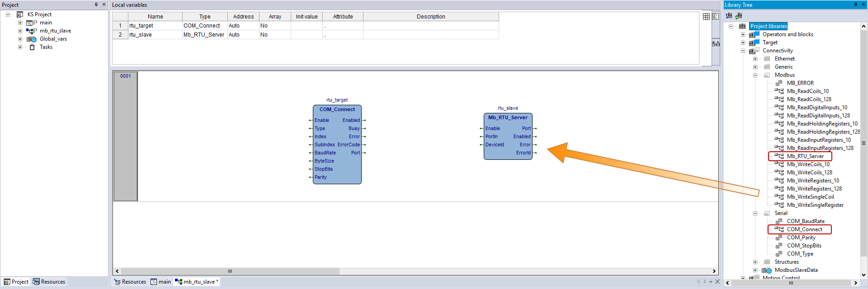868x289 pixels.
Task: Pin the Library Tree panel
Action: [x=855, y=5]
